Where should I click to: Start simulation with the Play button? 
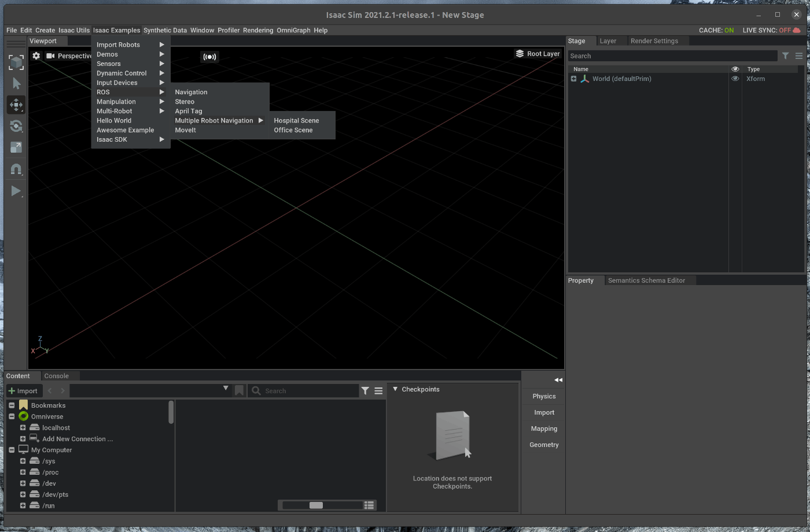point(16,191)
